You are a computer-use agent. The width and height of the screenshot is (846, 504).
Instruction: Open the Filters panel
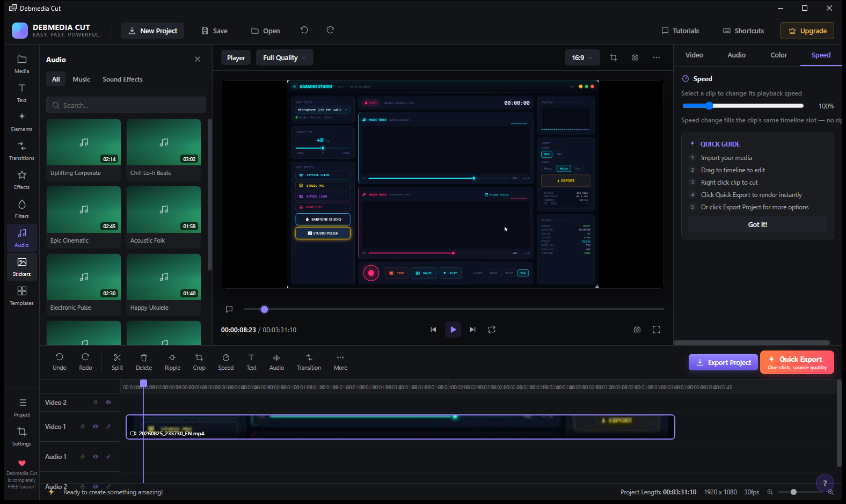coord(21,209)
